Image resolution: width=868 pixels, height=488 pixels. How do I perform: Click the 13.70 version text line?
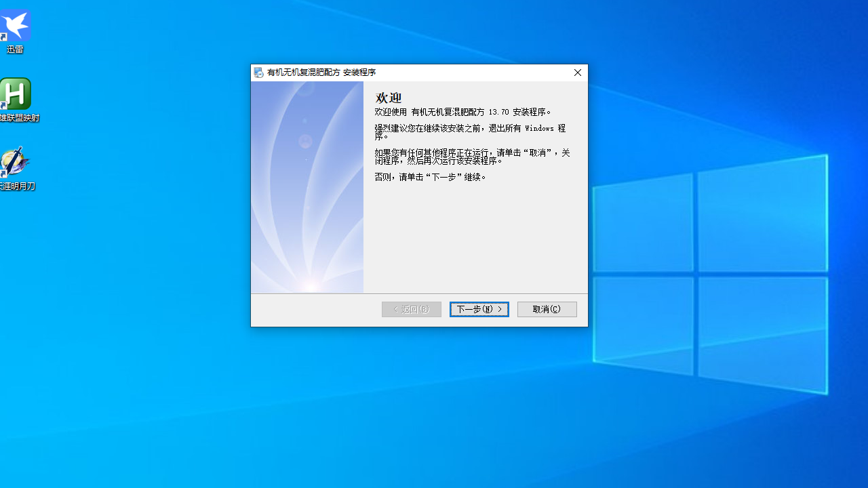click(x=462, y=112)
